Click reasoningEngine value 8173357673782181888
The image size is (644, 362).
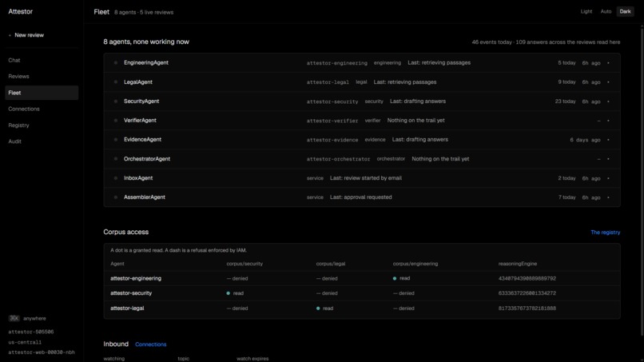coord(527,308)
